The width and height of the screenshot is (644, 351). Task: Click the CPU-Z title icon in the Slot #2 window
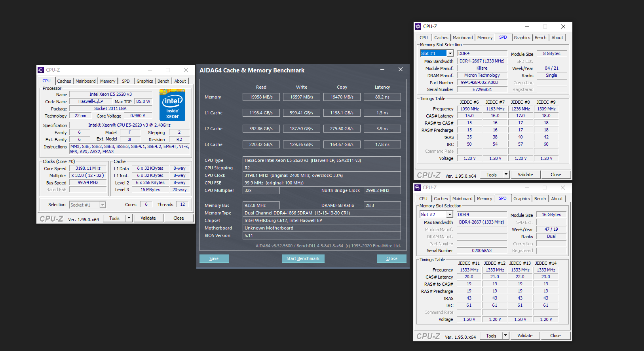[x=418, y=188]
